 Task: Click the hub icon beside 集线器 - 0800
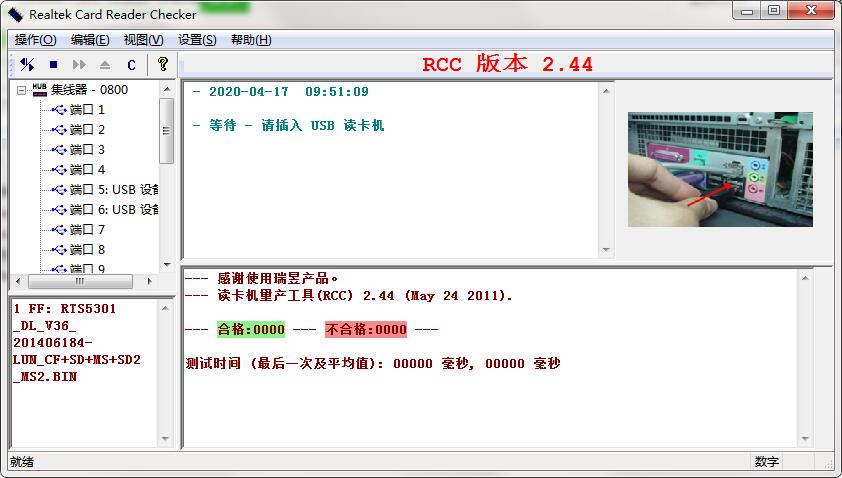(x=40, y=90)
